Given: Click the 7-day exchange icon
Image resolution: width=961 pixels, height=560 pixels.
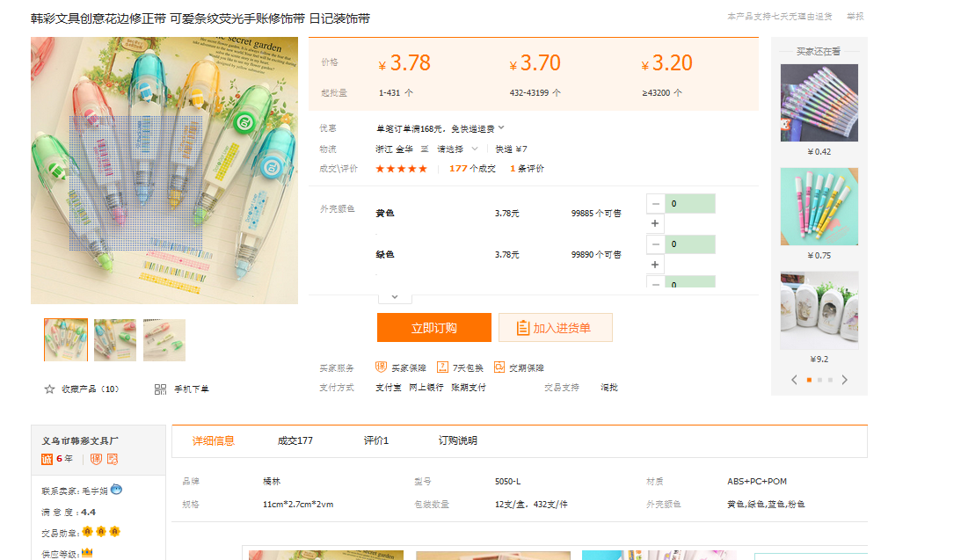Looking at the screenshot, I should point(443,367).
